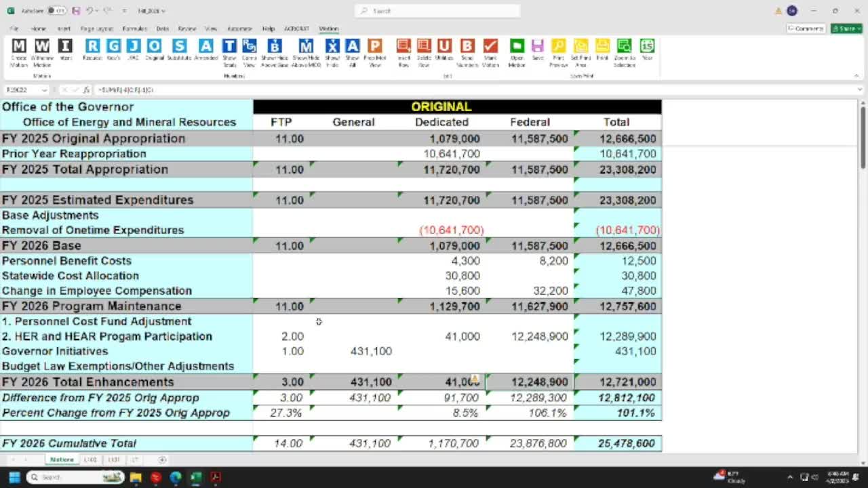Click the orange P view icon

click(374, 46)
